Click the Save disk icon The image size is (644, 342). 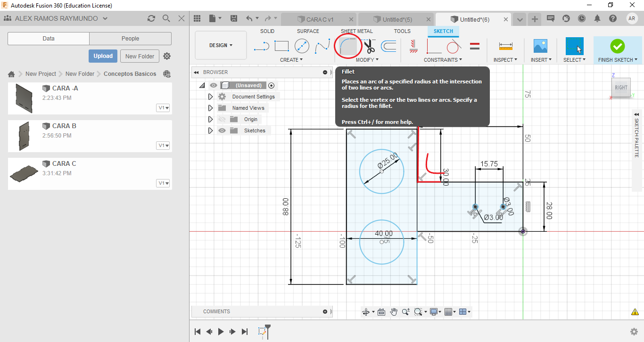[x=233, y=18]
